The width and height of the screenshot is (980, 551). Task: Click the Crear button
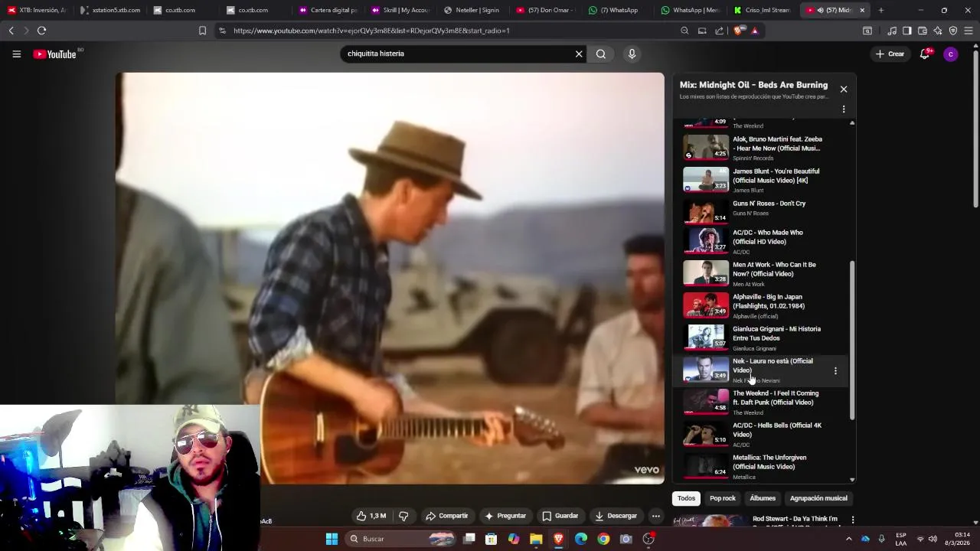(890, 54)
